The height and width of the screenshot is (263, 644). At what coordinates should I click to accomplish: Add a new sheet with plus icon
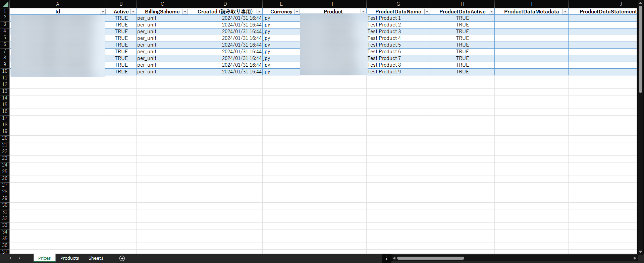click(122, 258)
